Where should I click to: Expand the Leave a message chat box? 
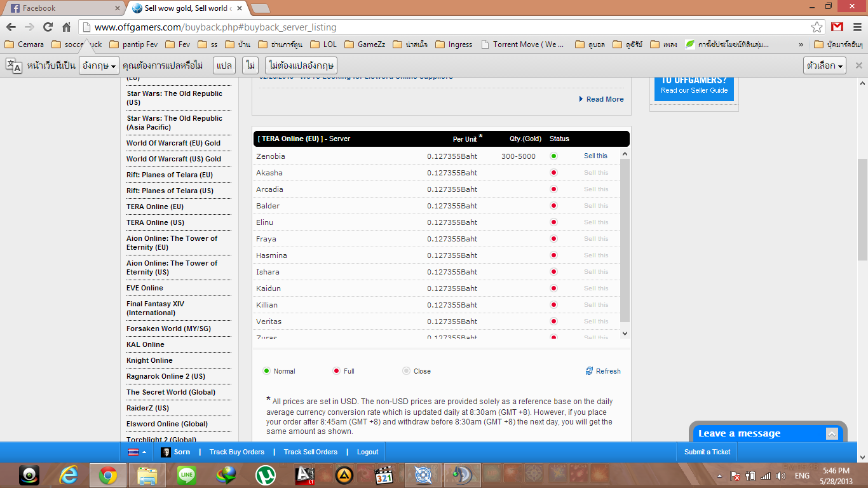pos(832,433)
